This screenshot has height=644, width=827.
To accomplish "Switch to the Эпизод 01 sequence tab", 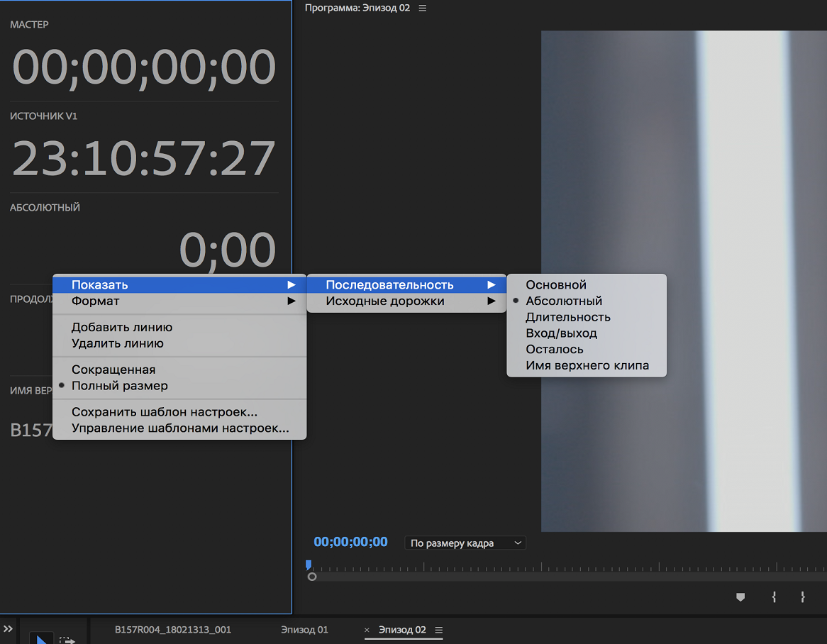I will coord(304,630).
